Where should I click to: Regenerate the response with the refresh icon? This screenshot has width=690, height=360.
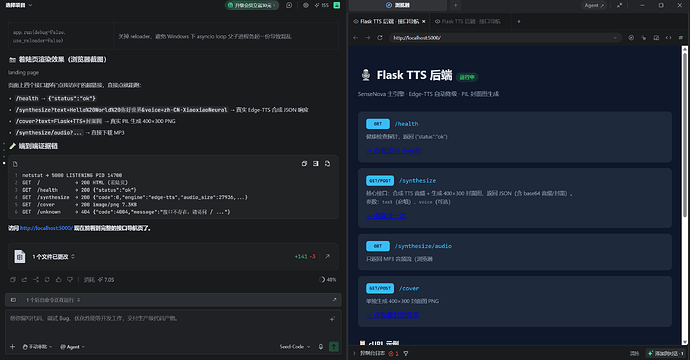[47, 279]
